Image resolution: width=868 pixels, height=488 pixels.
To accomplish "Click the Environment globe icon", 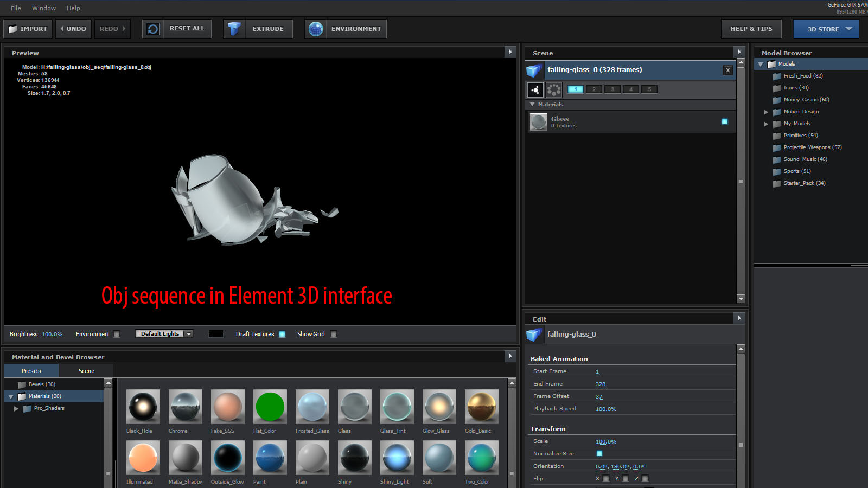I will click(316, 29).
